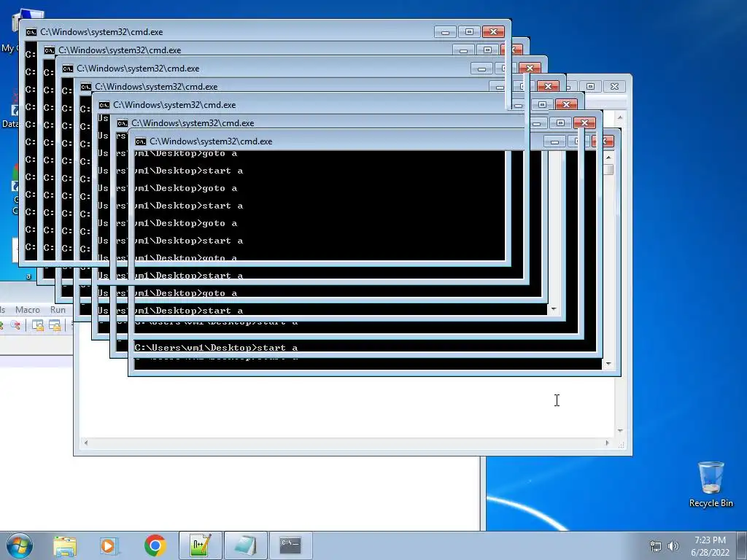Open the Macro menu in Notepad++
Viewport: 747px width, 560px height.
click(28, 309)
